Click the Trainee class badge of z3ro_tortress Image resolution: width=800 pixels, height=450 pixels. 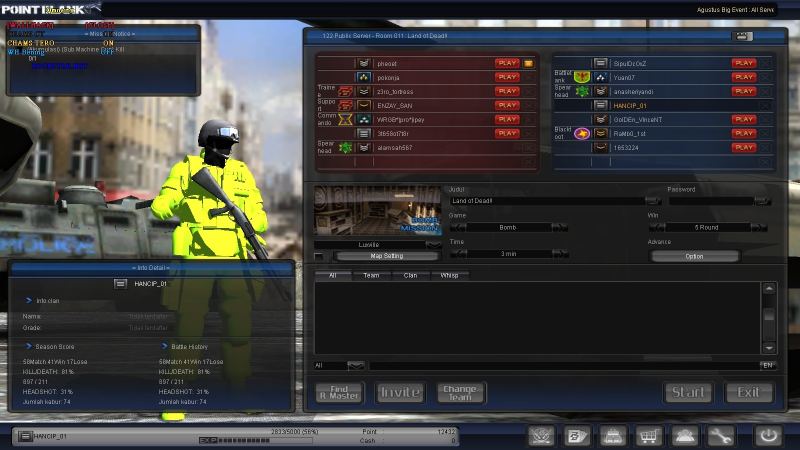pos(345,91)
